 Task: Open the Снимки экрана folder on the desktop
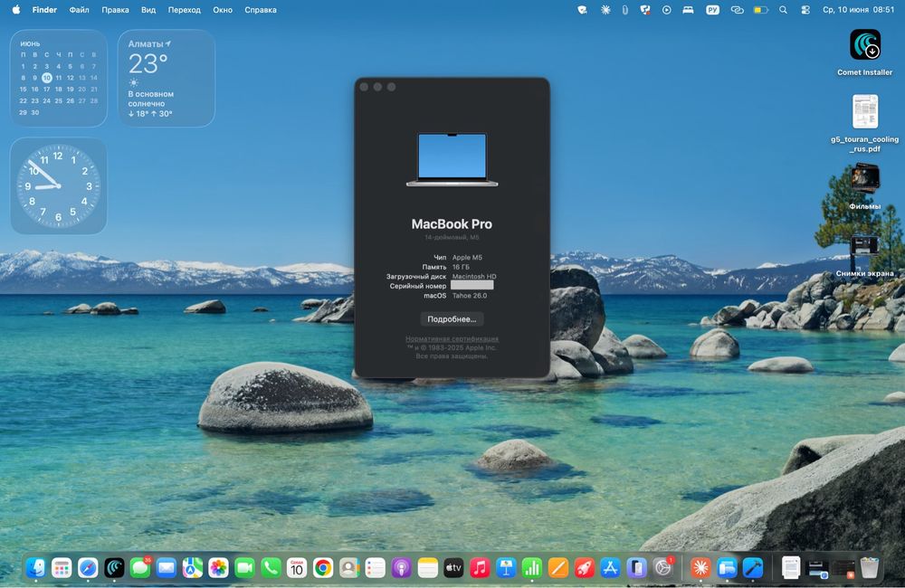(864, 246)
